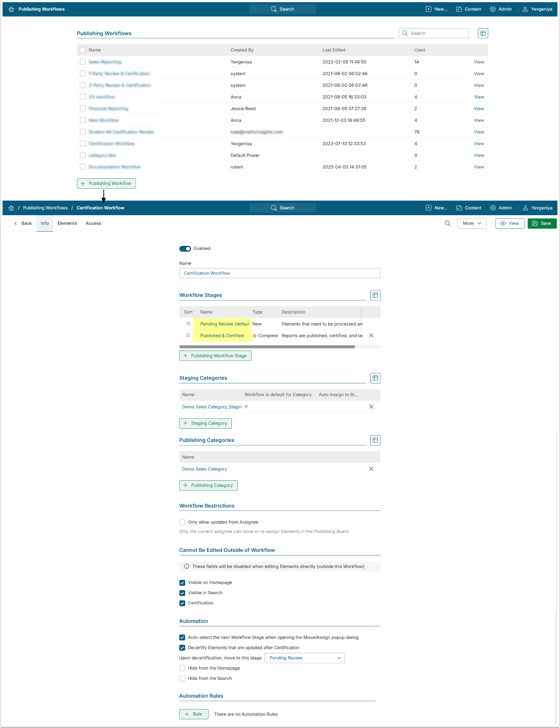Check Only allow updates from Assignee
560x728 pixels.
(182, 522)
